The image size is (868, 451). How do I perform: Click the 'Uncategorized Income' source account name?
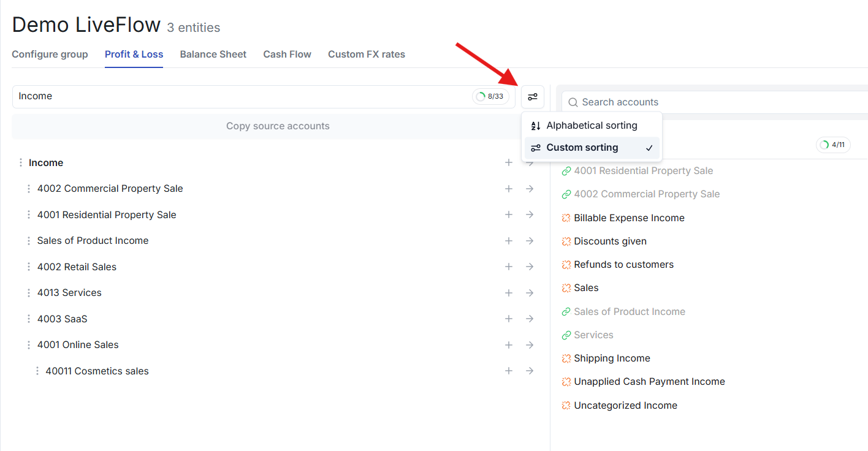coord(626,406)
